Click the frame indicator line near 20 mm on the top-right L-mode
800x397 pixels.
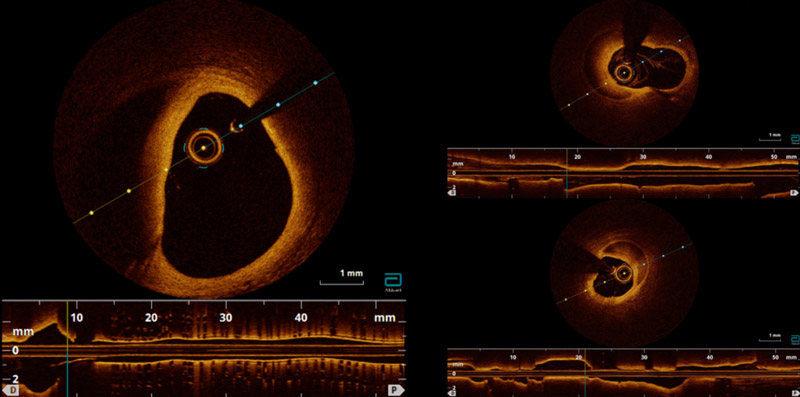[567, 173]
